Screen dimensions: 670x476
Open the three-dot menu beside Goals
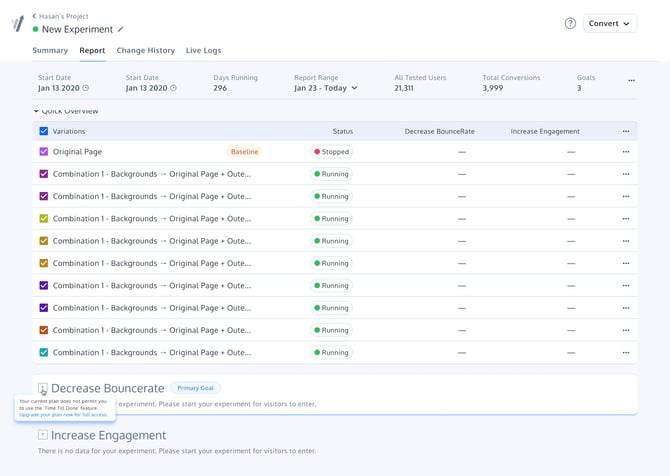(631, 81)
